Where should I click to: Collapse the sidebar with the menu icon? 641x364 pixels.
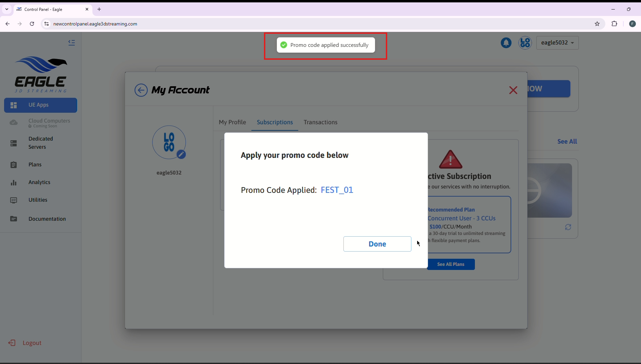coord(72,42)
